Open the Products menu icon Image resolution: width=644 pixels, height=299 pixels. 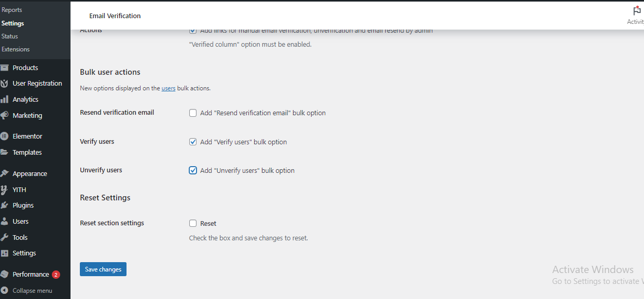coord(5,67)
